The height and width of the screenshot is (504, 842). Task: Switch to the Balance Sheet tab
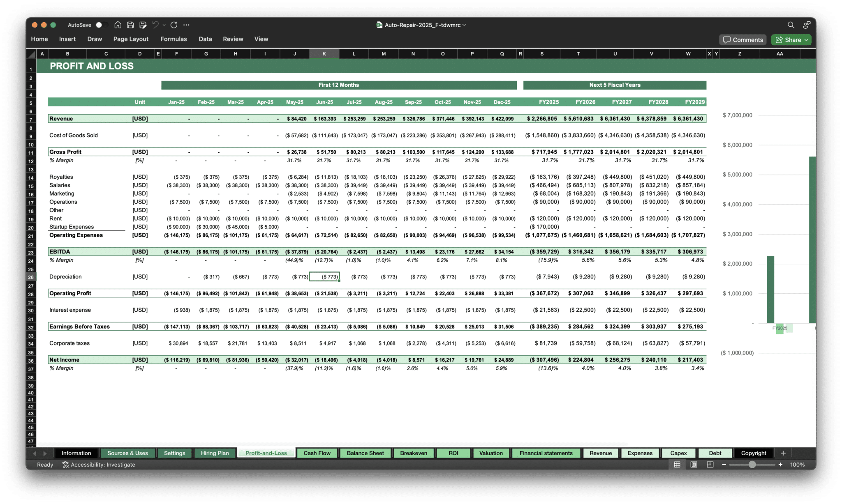(x=365, y=453)
